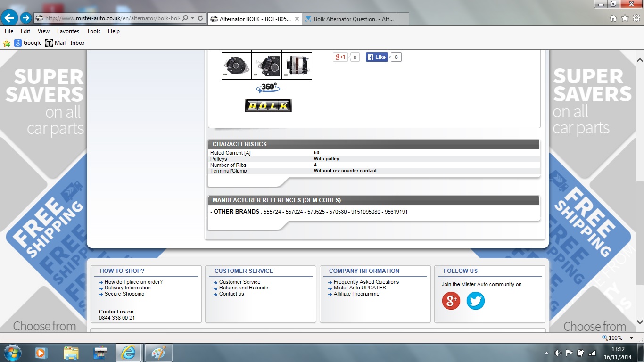
Task: Open the Delivery Information link
Action: pos(128,288)
